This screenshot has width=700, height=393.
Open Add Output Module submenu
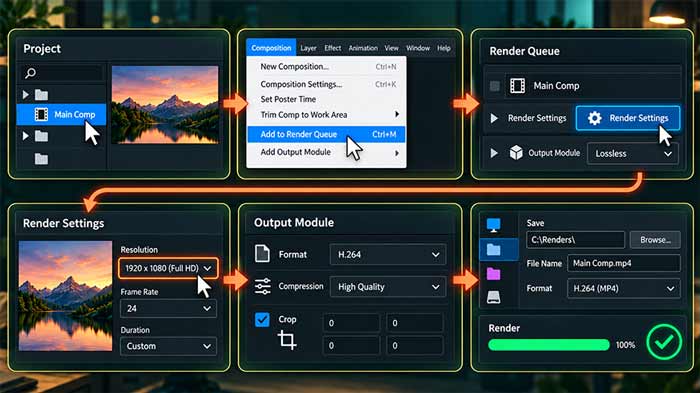(326, 152)
